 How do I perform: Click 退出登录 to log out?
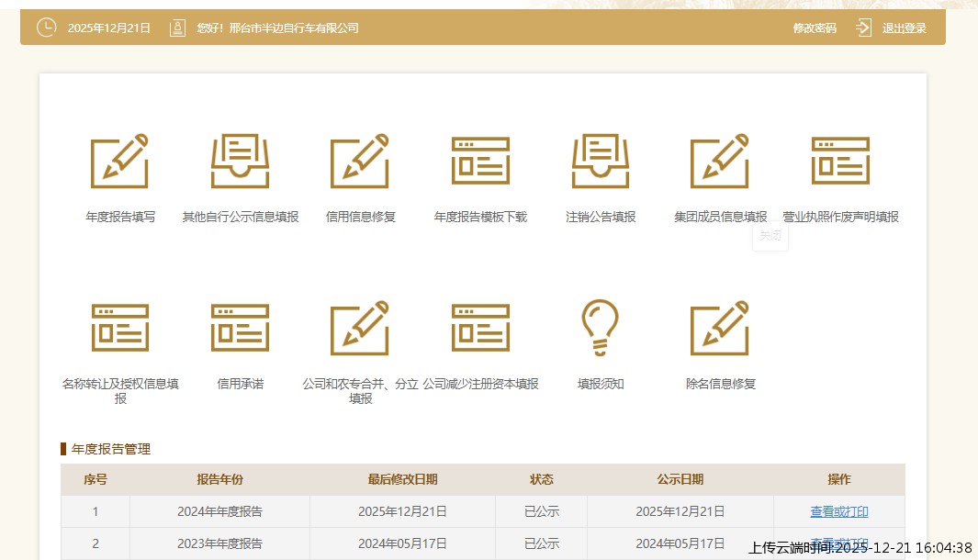905,28
